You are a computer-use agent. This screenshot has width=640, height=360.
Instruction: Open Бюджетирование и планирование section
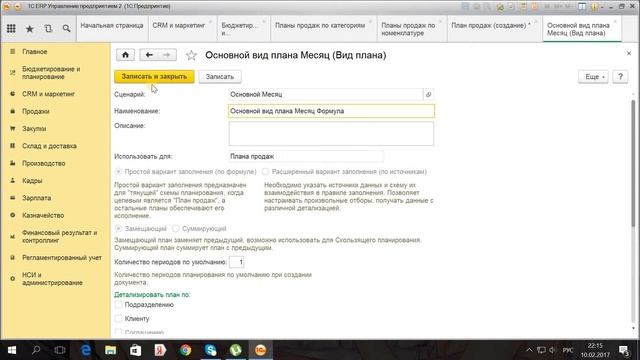tap(51, 73)
